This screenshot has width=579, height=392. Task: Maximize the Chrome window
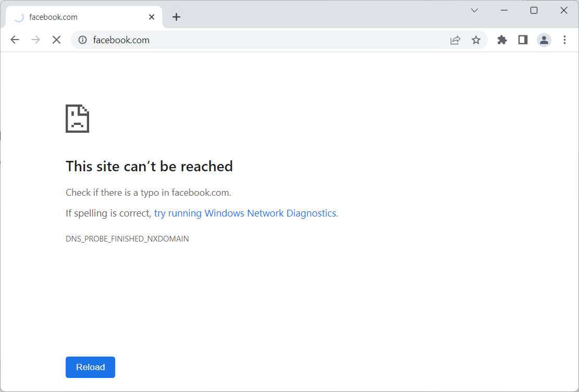[x=534, y=10]
